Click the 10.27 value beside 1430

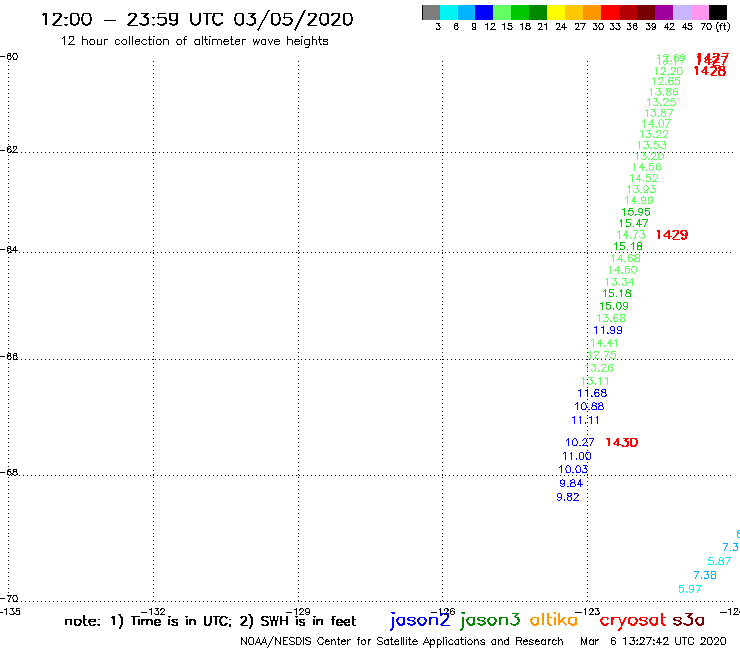coord(580,442)
